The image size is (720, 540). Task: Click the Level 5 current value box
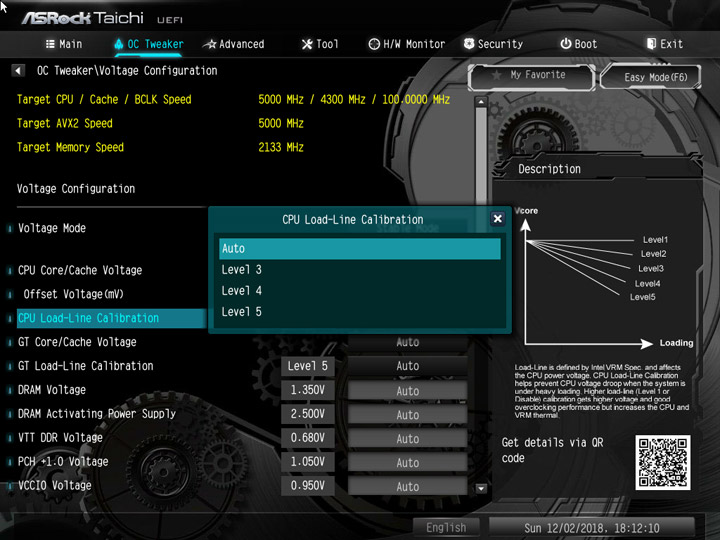308,366
